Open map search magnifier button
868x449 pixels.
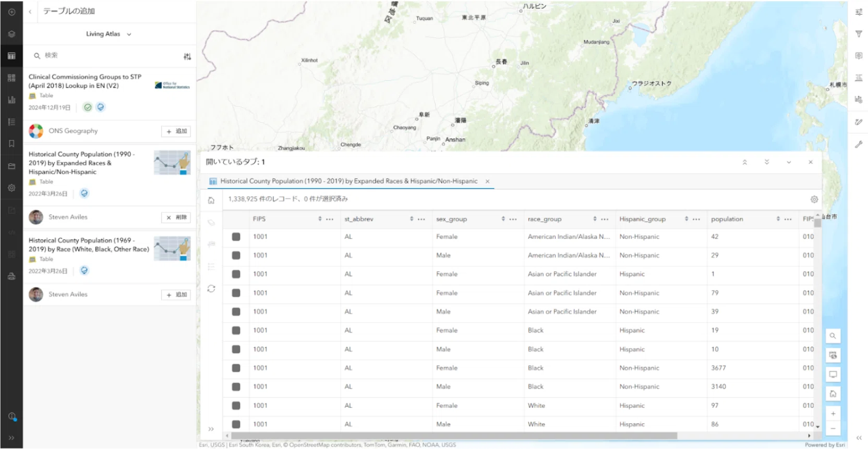833,336
